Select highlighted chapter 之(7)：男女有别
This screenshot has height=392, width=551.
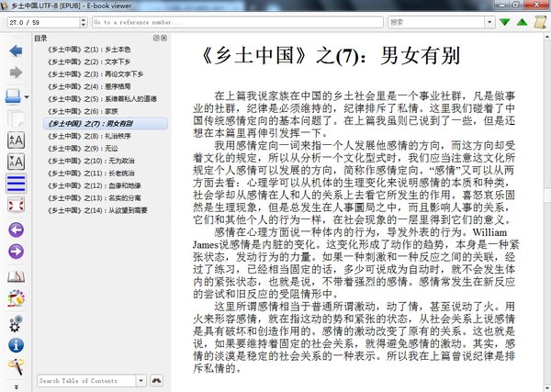click(x=106, y=124)
